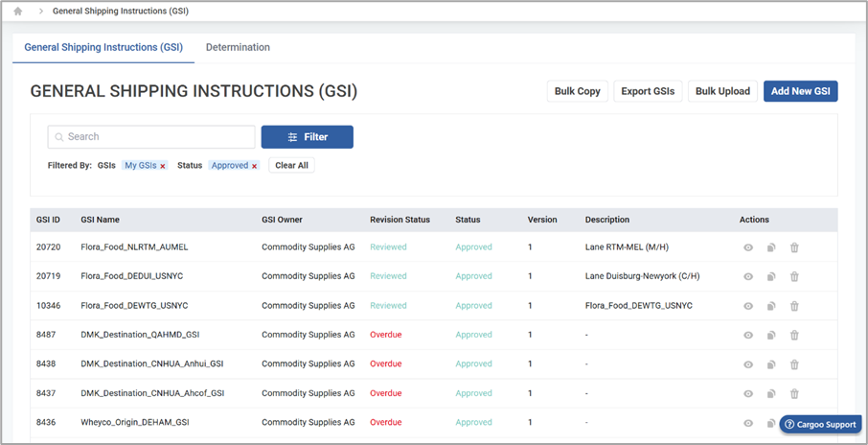View GSI 8487 with eye icon
Image resolution: width=868 pixels, height=445 pixels.
[748, 335]
